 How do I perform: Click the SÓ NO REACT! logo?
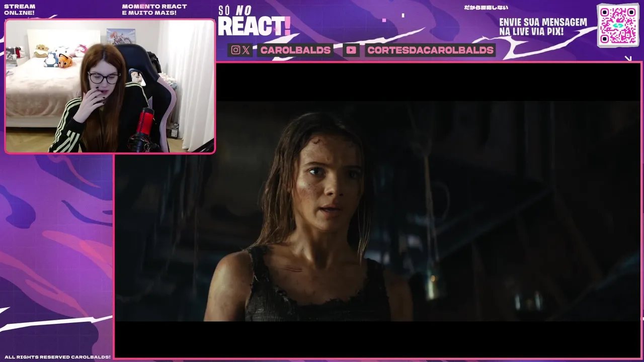(x=254, y=21)
